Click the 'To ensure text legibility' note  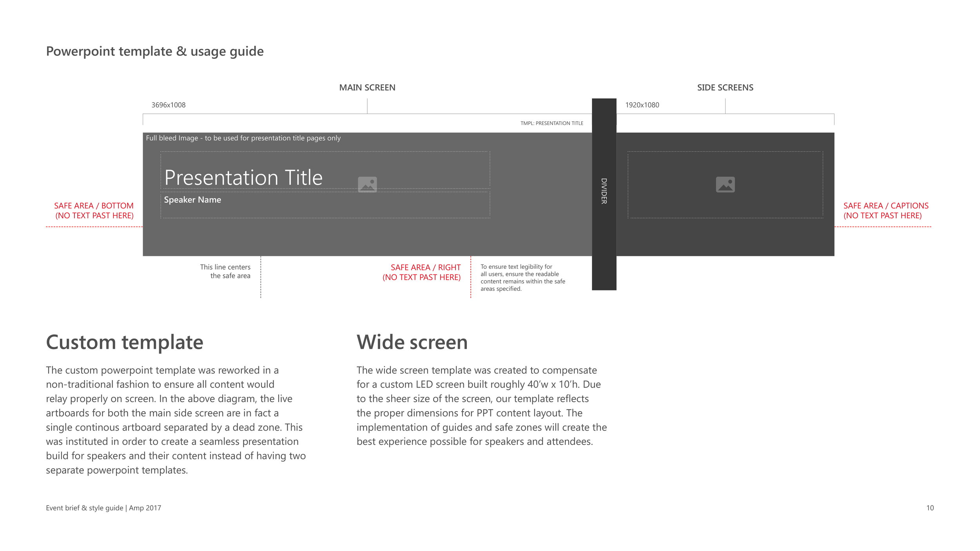(523, 277)
